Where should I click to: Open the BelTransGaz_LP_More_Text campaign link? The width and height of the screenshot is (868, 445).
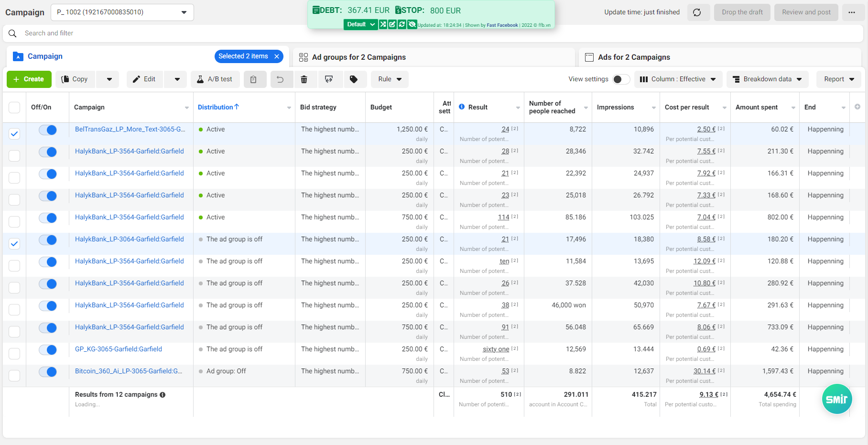tap(130, 130)
